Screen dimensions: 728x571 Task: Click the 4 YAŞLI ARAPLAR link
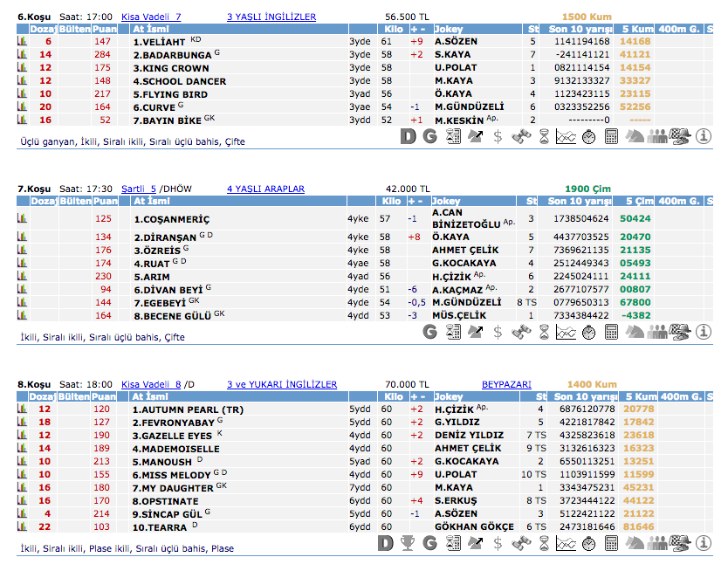(265, 189)
